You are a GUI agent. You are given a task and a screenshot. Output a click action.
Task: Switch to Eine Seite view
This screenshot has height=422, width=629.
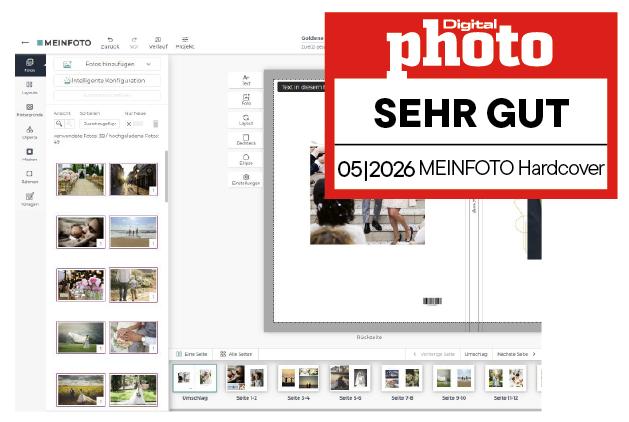coord(192,354)
